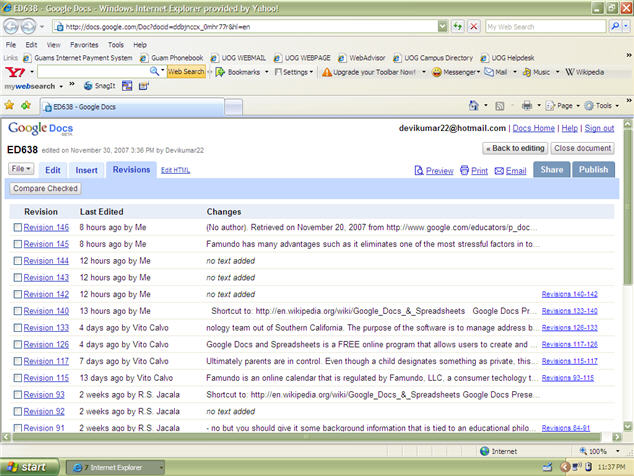The width and height of the screenshot is (634, 476).
Task: Expand the Settings dropdown in Yahoo toolbar
Action: click(311, 72)
